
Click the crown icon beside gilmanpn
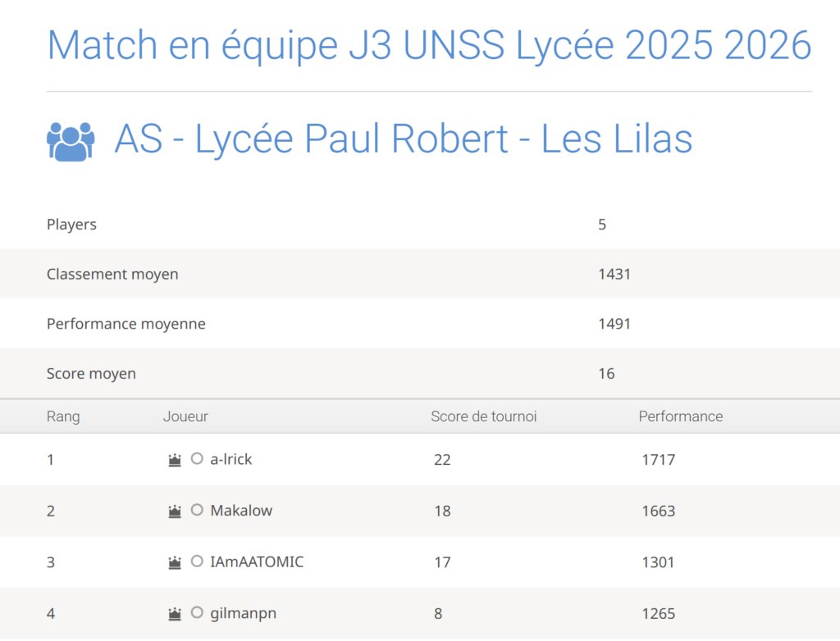(x=175, y=613)
